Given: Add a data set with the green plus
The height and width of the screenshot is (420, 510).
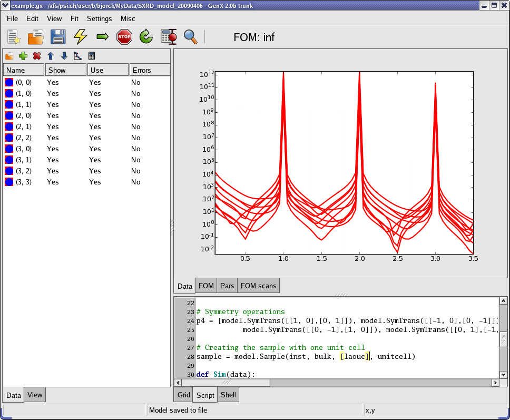Looking at the screenshot, I should coord(23,56).
